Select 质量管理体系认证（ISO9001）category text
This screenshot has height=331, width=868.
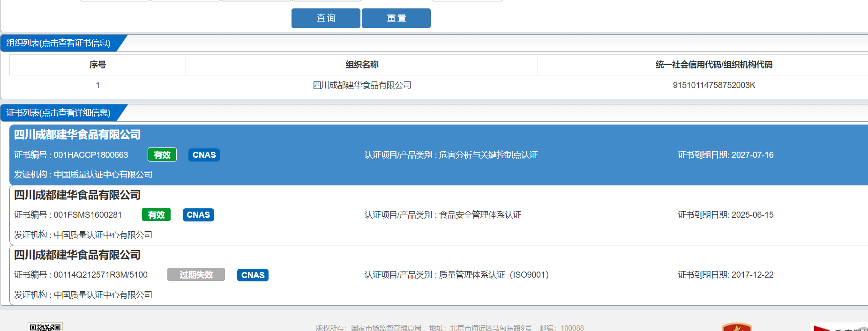(x=494, y=275)
